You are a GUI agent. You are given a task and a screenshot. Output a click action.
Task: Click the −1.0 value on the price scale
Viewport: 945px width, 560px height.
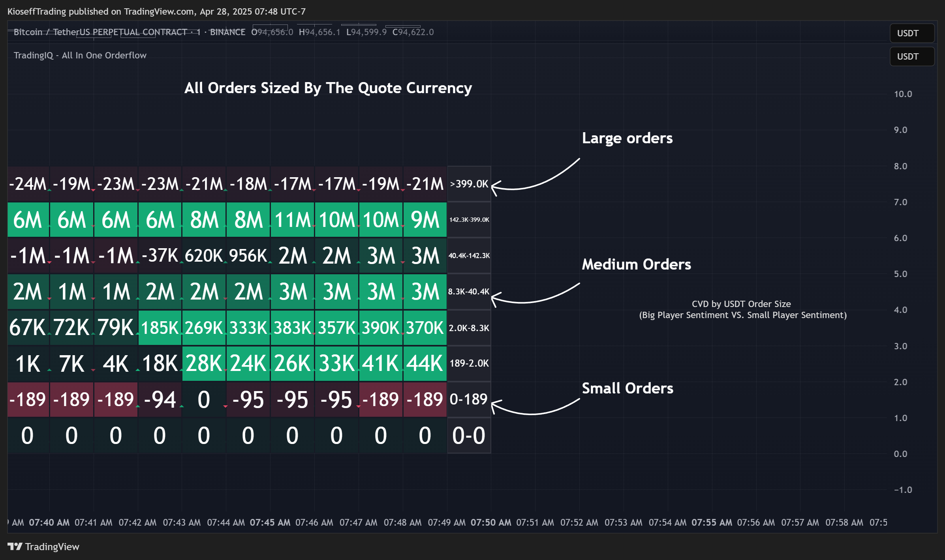(903, 490)
